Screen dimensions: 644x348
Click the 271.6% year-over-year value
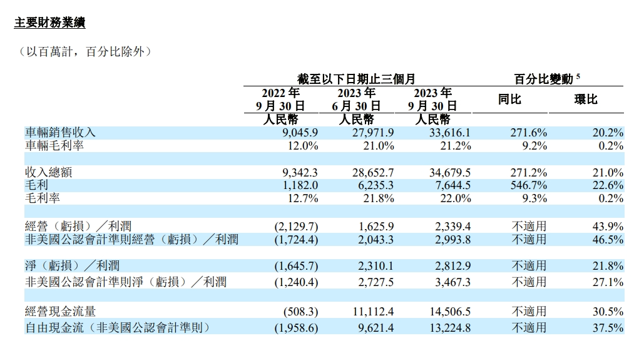(529, 133)
